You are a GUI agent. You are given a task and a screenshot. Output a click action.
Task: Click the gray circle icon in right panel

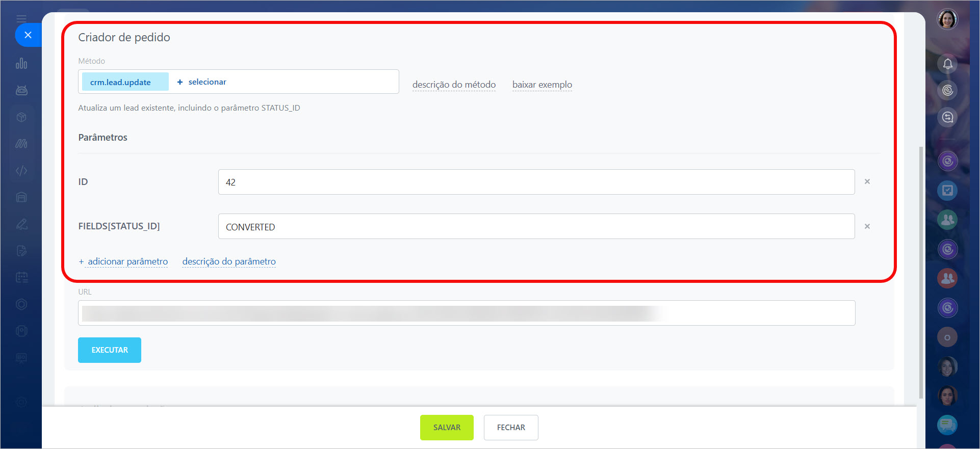[x=947, y=337]
